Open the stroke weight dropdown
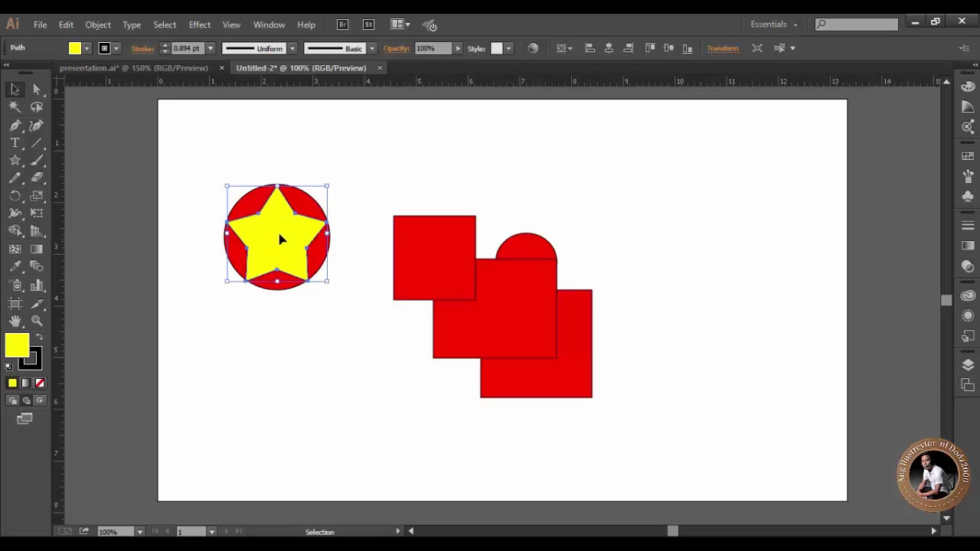980x551 pixels. click(211, 48)
